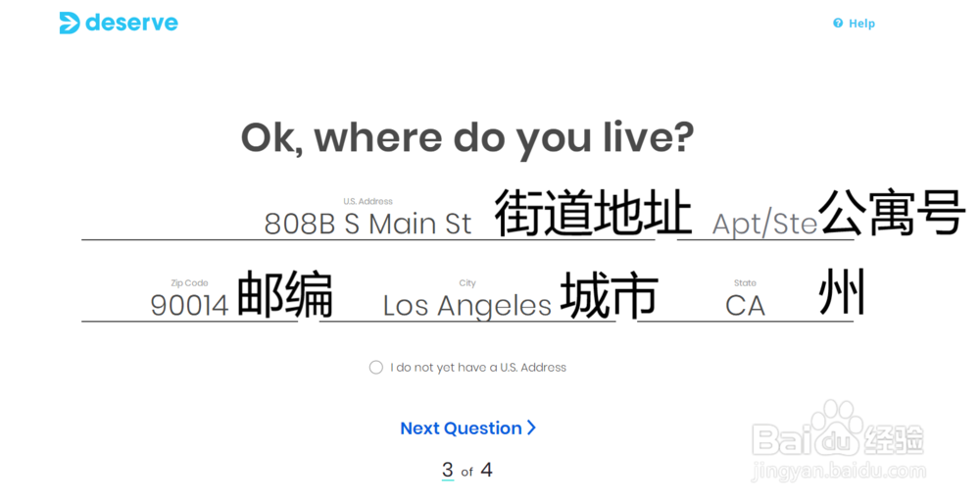
Task: Click the Zip Code field showing 90014
Action: click(189, 306)
